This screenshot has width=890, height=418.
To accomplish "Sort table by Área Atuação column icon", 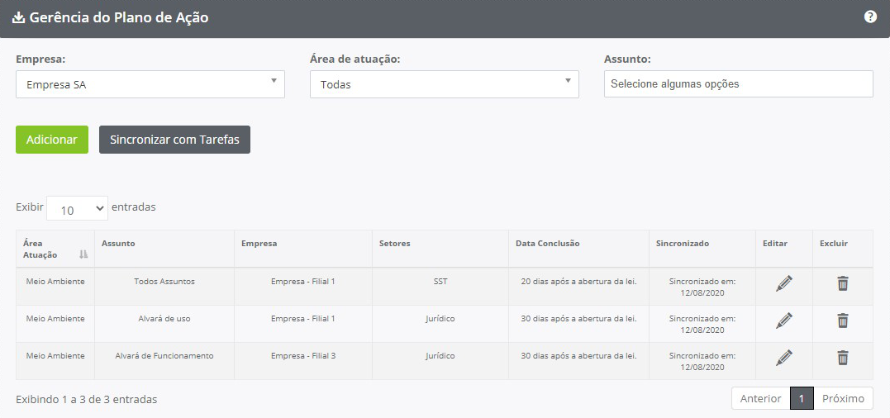I will 83,255.
